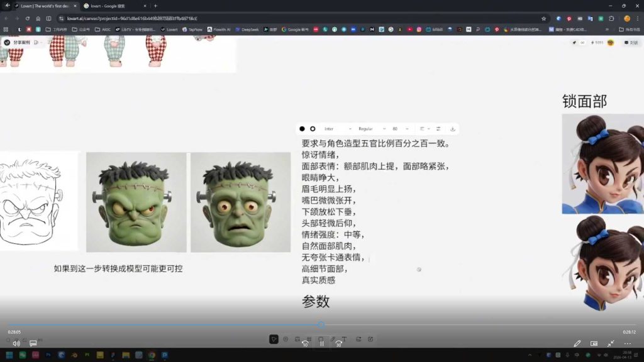Click the Lovart logo project menu
The height and width of the screenshot is (362, 644).
pyautogui.click(x=7, y=42)
